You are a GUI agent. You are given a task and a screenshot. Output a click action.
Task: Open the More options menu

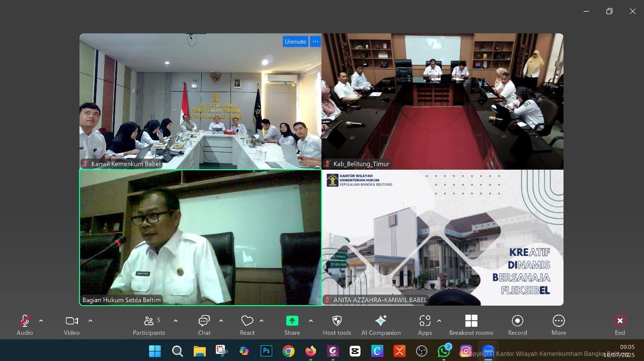coord(558,321)
